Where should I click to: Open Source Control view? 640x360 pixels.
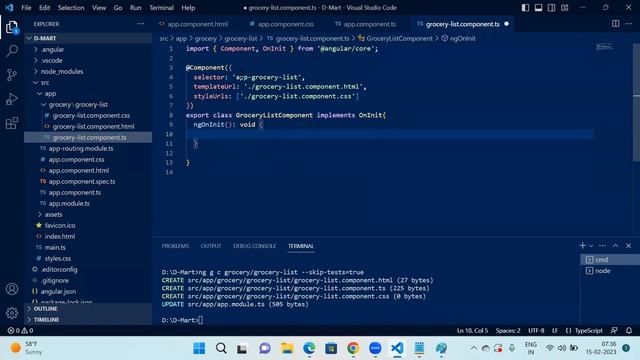point(12,75)
